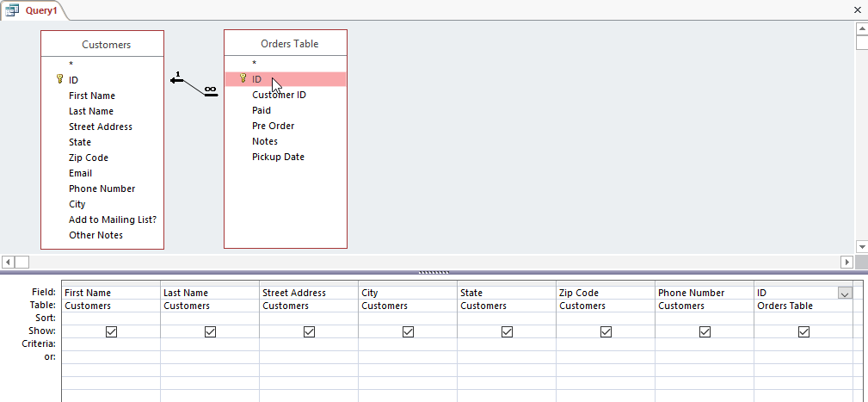Select Phone Number in Customers field list

tap(102, 189)
